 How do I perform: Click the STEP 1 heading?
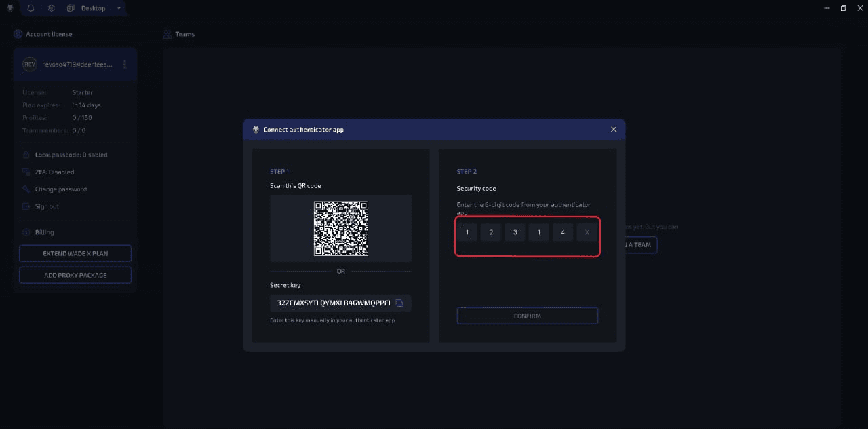pyautogui.click(x=279, y=172)
